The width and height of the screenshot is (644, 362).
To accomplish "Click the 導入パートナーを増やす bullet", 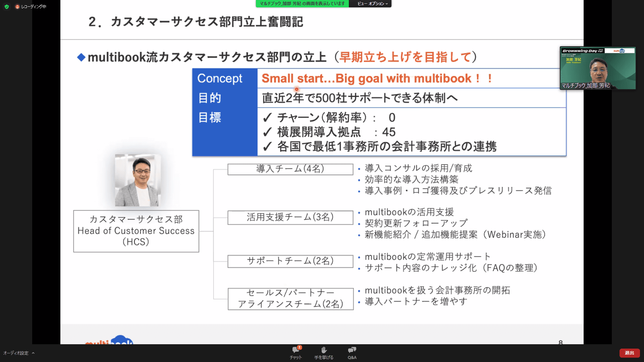I will (x=416, y=302).
